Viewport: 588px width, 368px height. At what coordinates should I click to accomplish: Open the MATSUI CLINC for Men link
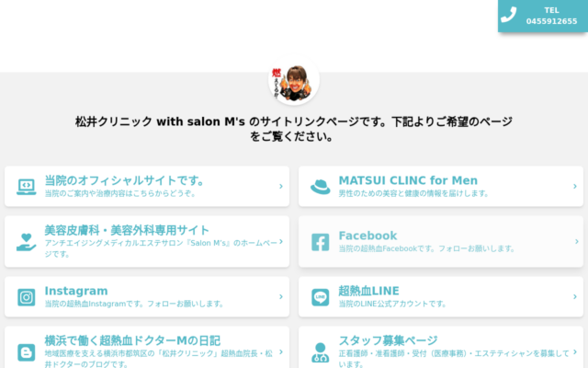point(441,186)
